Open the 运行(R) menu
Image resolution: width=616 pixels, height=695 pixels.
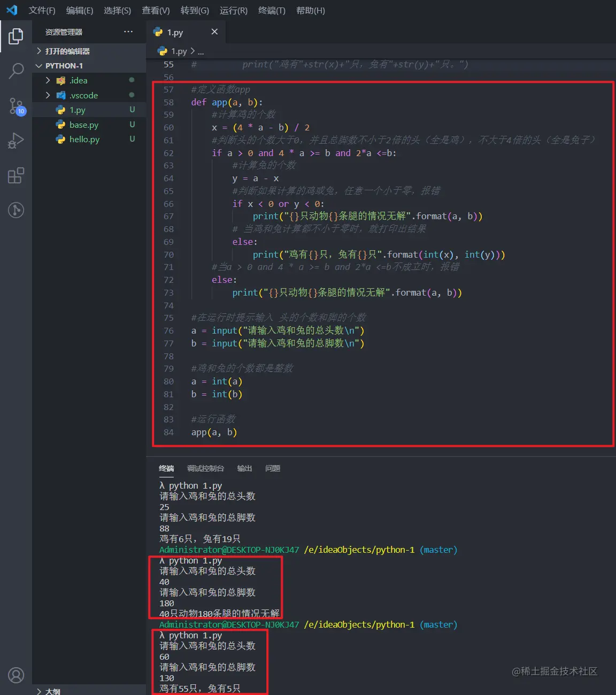point(234,10)
